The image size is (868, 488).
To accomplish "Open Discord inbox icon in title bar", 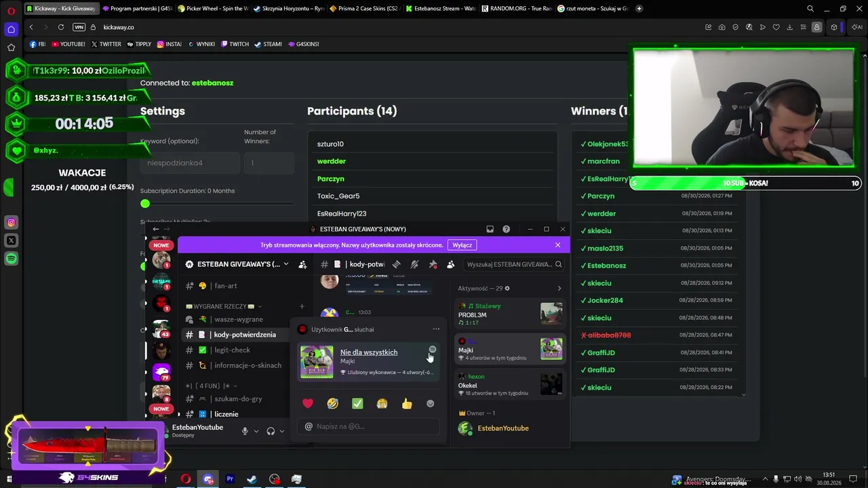I will click(490, 229).
